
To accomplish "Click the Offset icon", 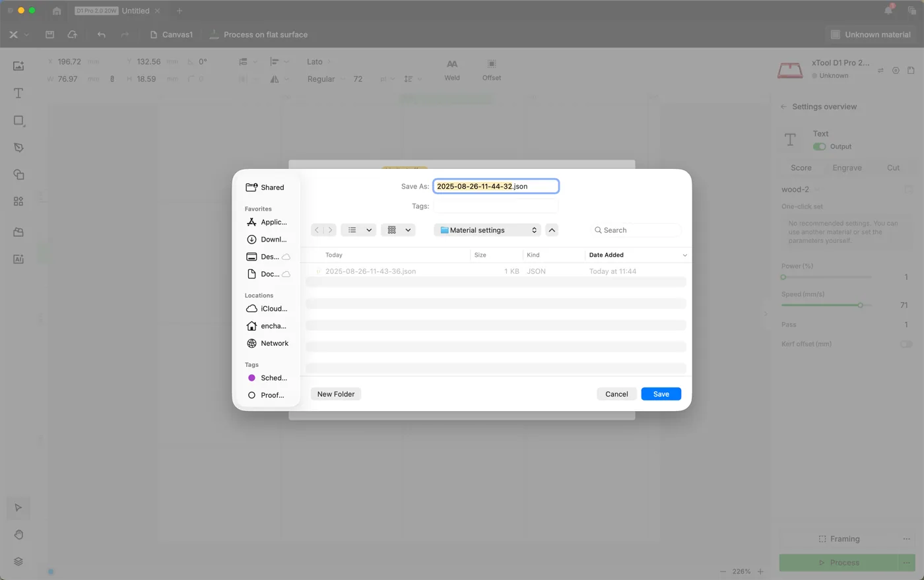I will [492, 64].
